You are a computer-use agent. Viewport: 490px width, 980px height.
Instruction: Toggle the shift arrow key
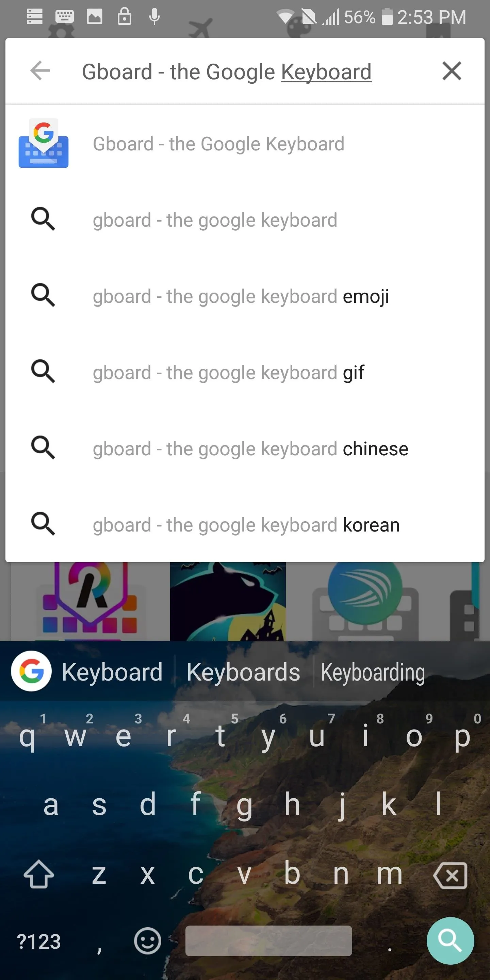point(39,874)
